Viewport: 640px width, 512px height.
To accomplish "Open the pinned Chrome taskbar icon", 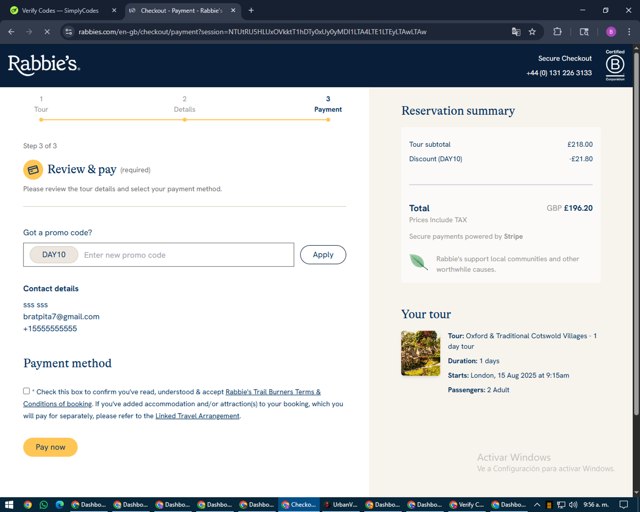I will coord(27,505).
